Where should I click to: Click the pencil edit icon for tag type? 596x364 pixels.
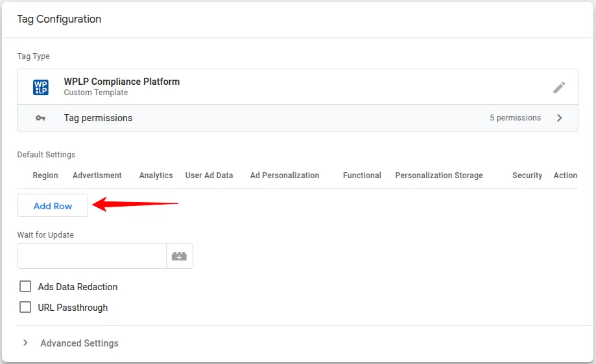559,87
